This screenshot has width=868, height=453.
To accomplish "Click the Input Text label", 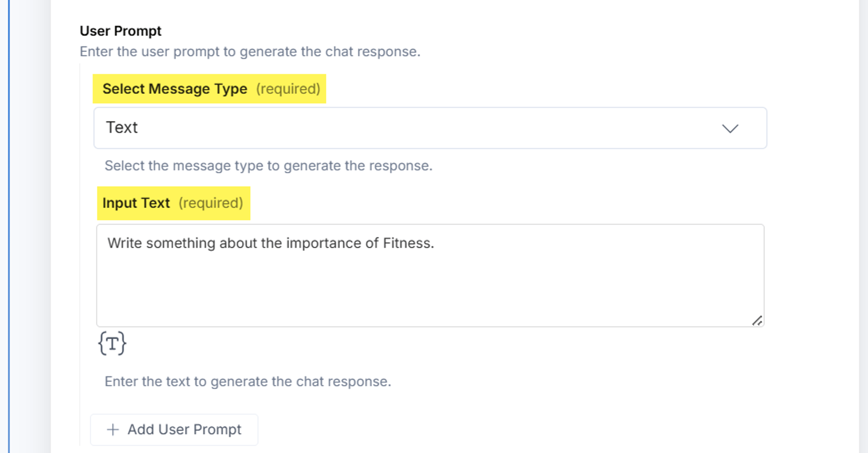I will point(136,203).
